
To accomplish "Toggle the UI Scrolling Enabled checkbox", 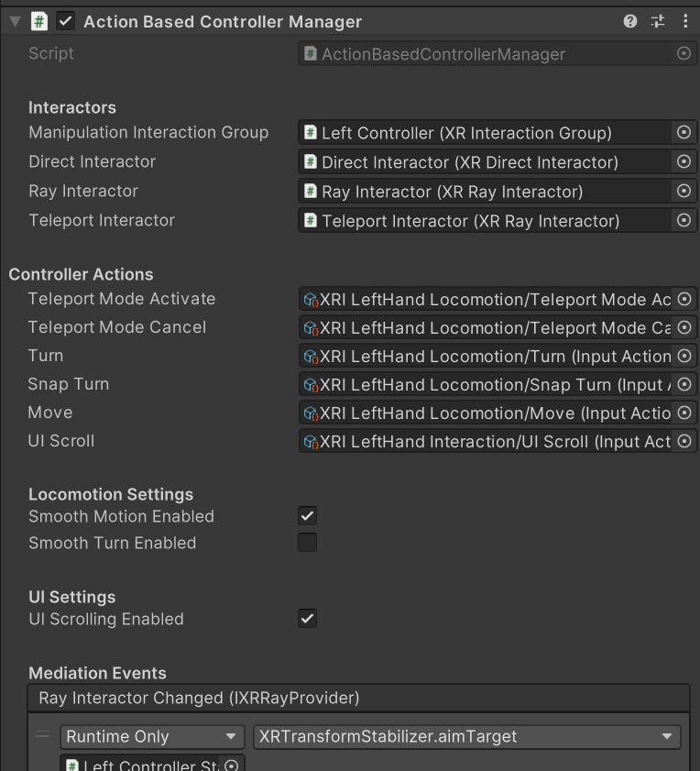I will tap(308, 619).
